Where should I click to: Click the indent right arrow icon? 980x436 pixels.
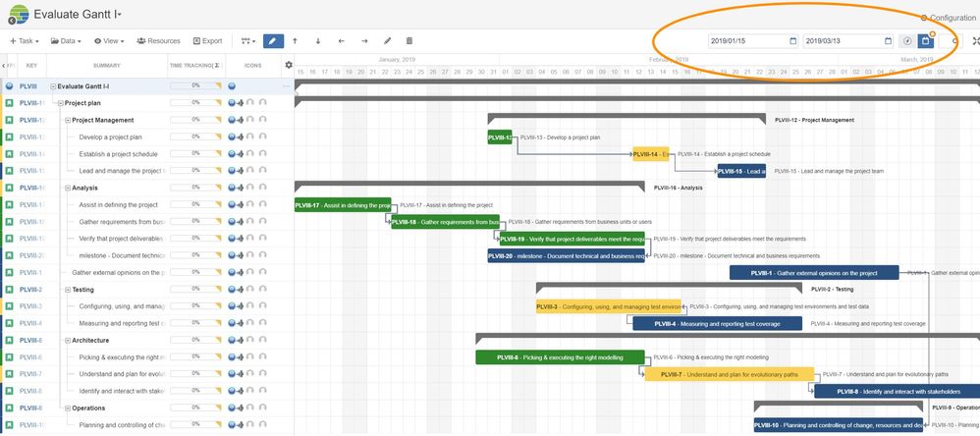click(364, 40)
